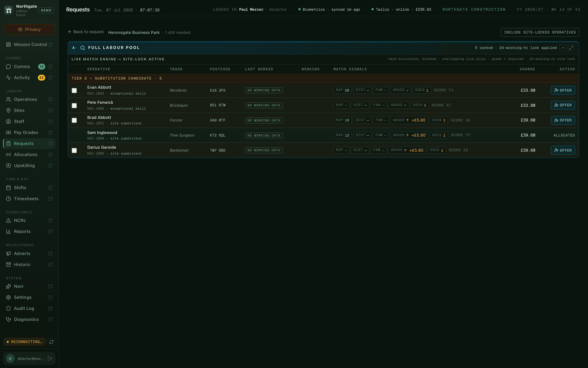Expand Full Labour Pool to fullscreen
The image size is (588, 368).
pyautogui.click(x=571, y=48)
